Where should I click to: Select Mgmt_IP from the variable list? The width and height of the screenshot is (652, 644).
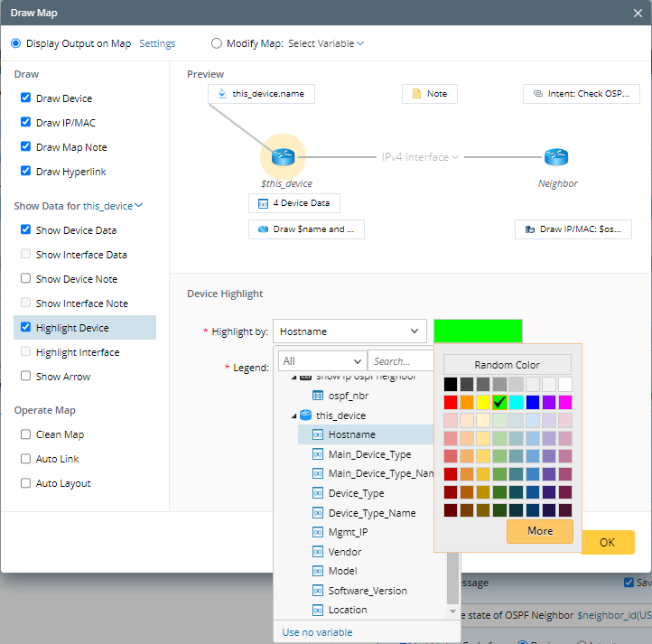click(x=348, y=532)
